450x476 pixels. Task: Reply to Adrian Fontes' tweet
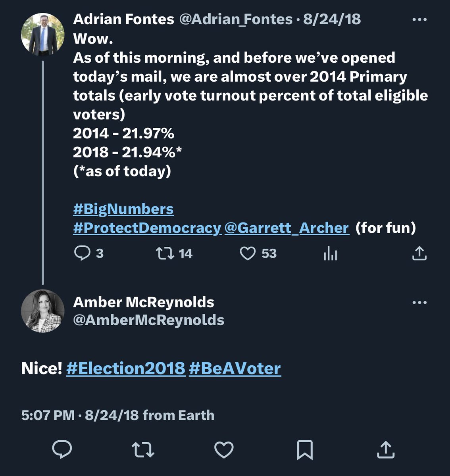click(83, 253)
